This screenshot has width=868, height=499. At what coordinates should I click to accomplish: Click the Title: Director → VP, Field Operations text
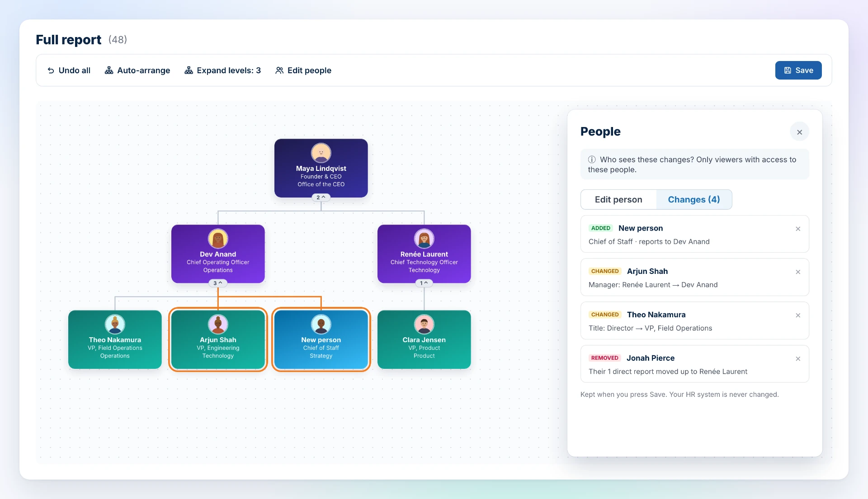pos(650,328)
